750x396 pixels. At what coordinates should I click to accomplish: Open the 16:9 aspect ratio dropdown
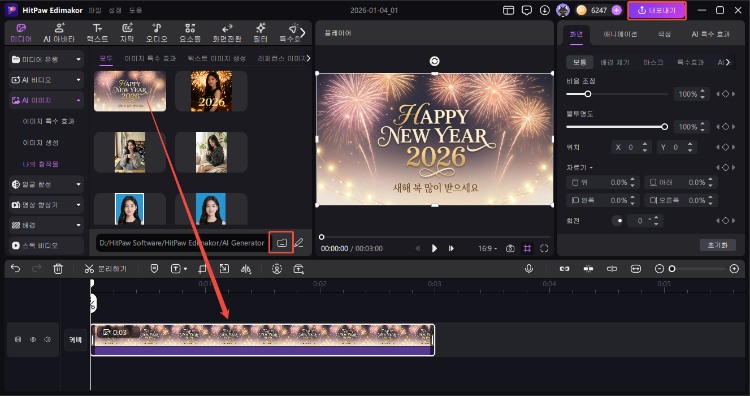tap(487, 248)
